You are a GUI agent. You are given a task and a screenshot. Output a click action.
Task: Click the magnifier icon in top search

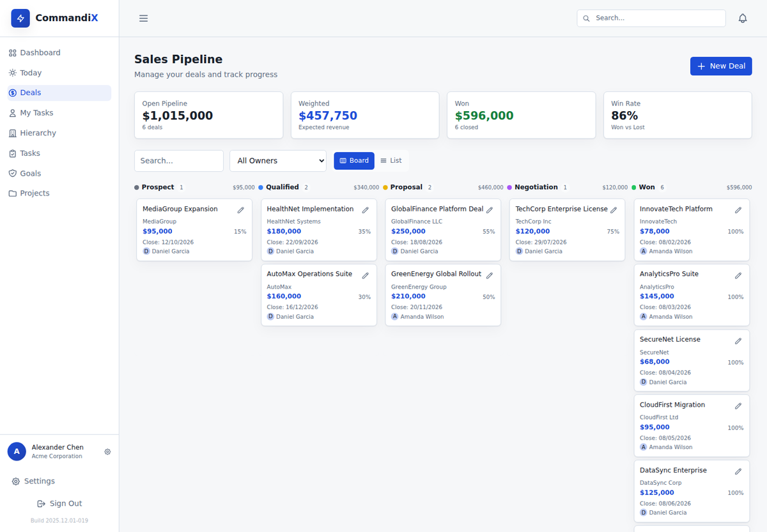click(586, 18)
